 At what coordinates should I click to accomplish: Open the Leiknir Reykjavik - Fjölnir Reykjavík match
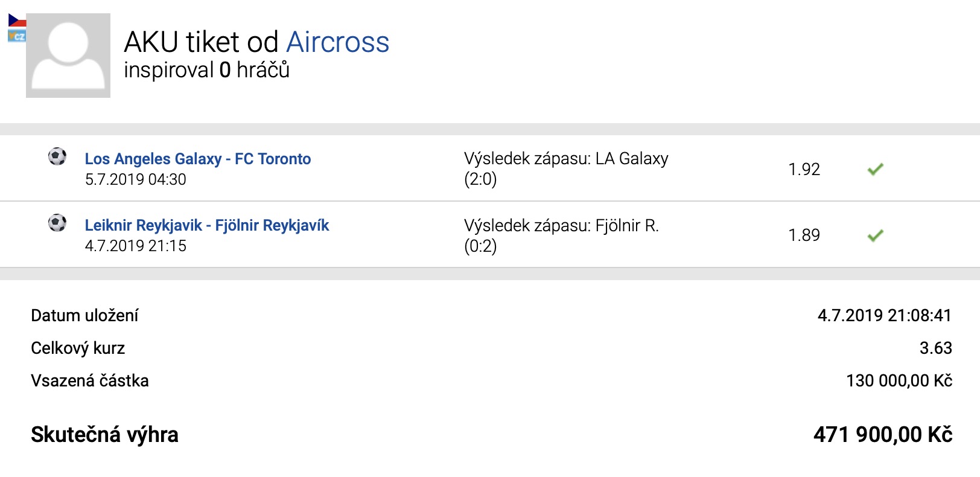coord(207,225)
